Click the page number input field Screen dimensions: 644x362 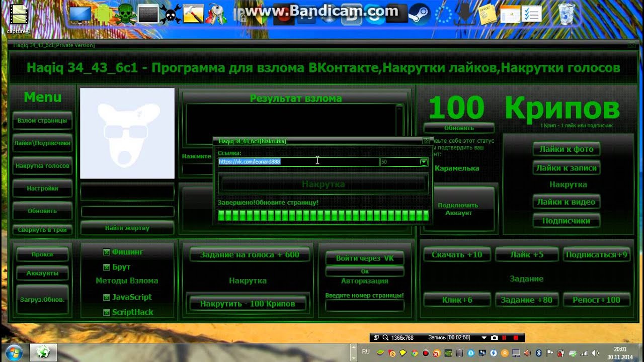point(365,305)
